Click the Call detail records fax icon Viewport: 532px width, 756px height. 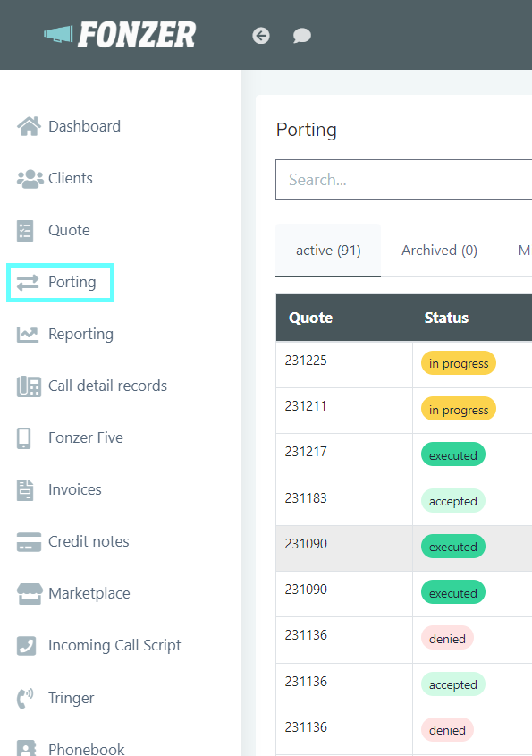pos(29,386)
